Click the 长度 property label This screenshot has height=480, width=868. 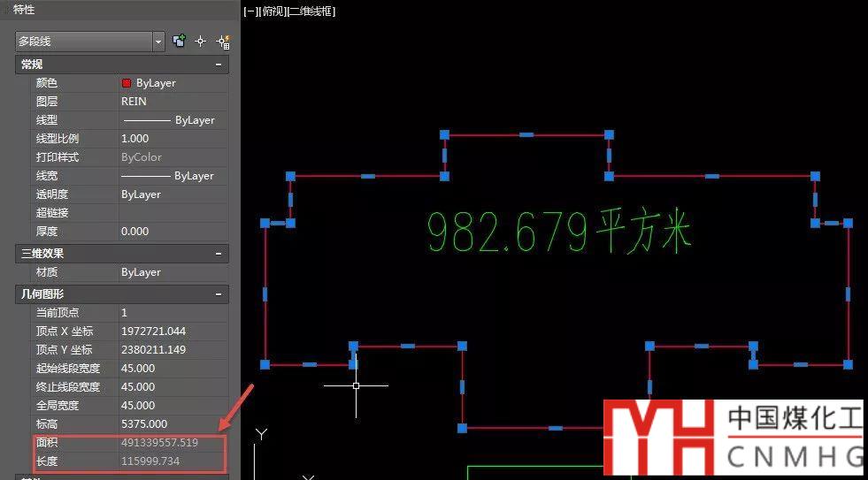[47, 461]
